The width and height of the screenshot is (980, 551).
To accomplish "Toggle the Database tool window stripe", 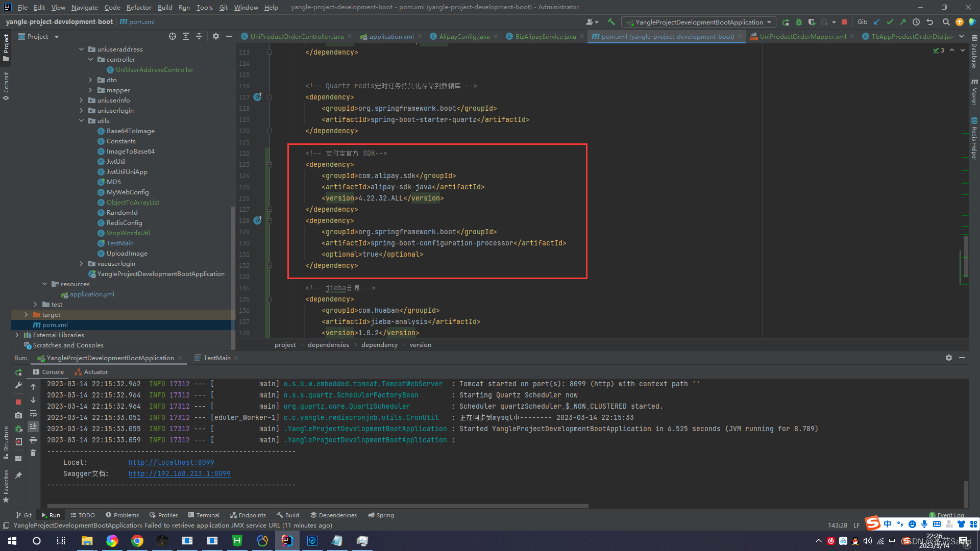I will [974, 52].
